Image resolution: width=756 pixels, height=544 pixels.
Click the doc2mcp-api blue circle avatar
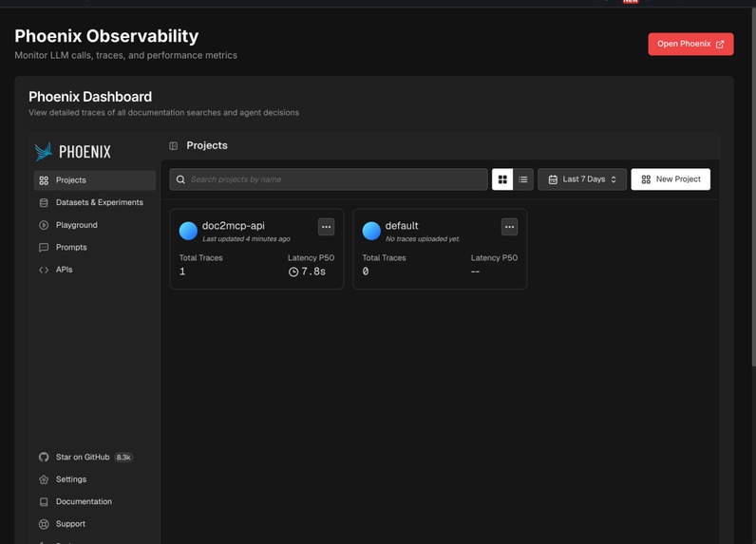tap(188, 231)
